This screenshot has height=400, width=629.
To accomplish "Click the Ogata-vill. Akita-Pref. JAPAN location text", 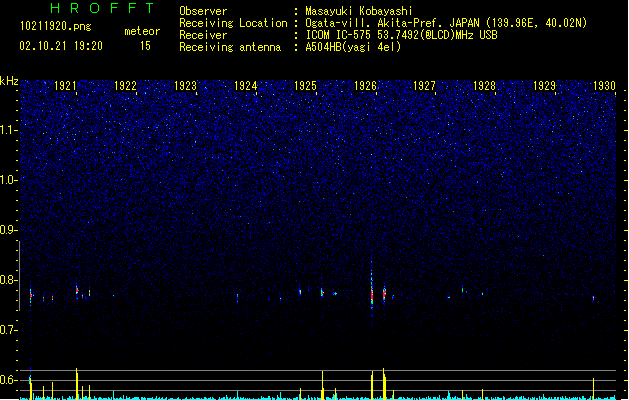I will point(446,23).
